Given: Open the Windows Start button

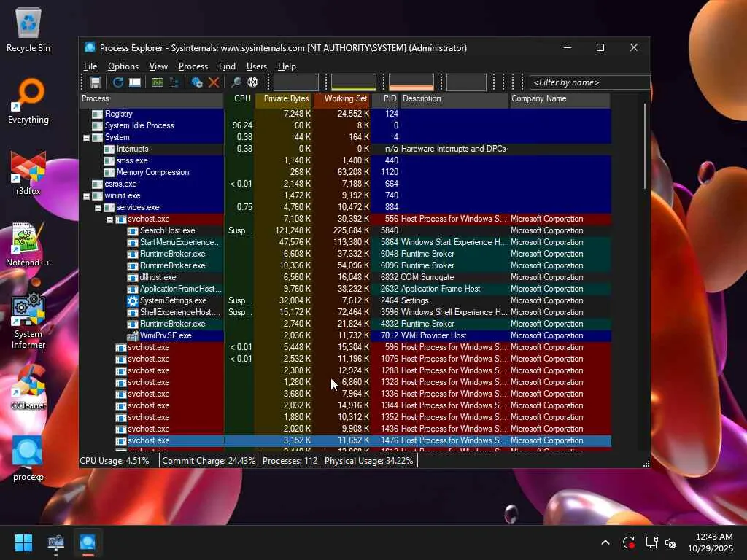Looking at the screenshot, I should [x=23, y=542].
